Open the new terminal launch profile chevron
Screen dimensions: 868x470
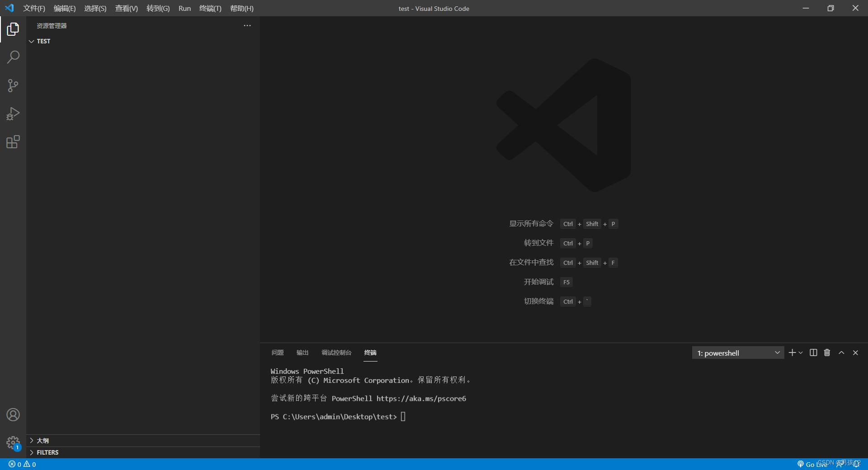[x=801, y=352]
